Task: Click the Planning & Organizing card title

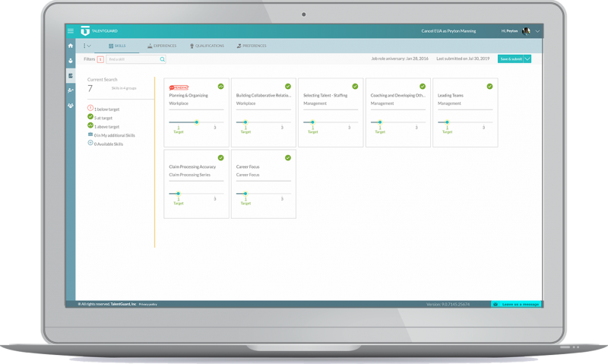Action: [188, 95]
